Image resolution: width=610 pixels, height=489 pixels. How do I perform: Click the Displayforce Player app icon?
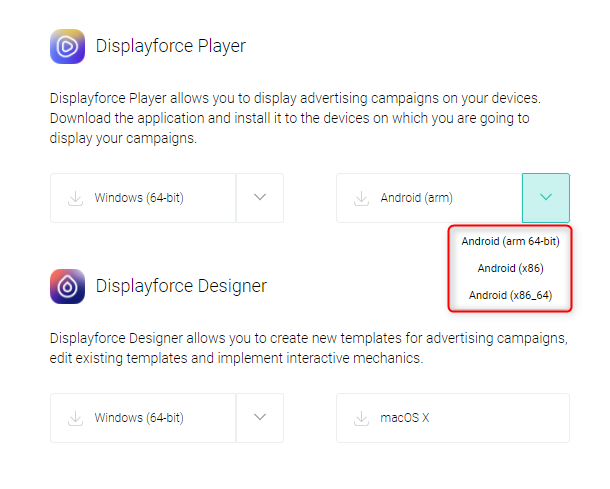(x=67, y=46)
